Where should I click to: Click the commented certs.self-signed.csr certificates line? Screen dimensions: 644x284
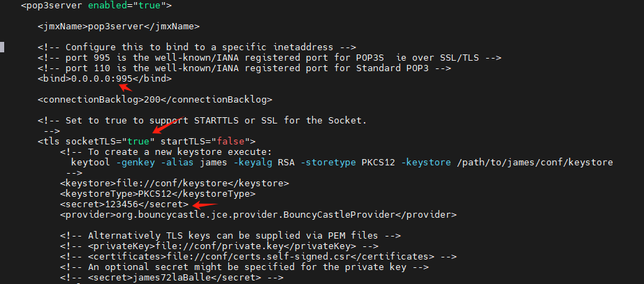pos(258,257)
